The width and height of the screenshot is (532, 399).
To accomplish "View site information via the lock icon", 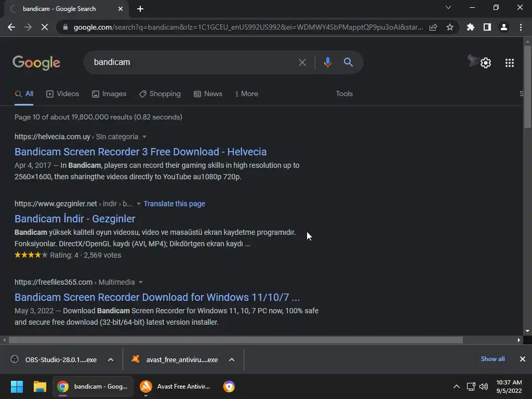I will (x=65, y=27).
